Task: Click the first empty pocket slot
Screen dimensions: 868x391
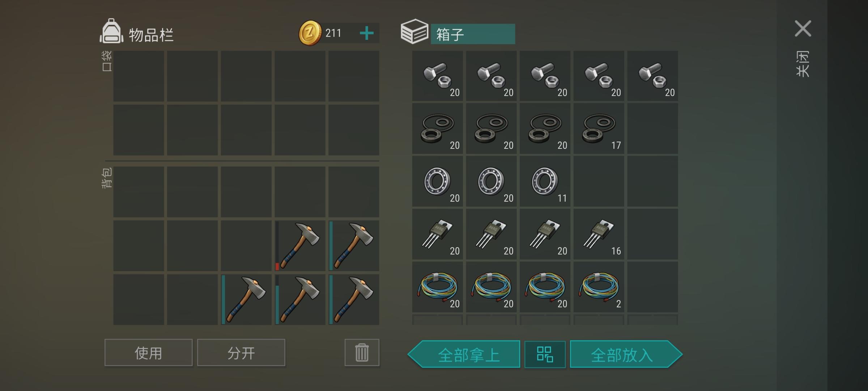Action: point(139,76)
